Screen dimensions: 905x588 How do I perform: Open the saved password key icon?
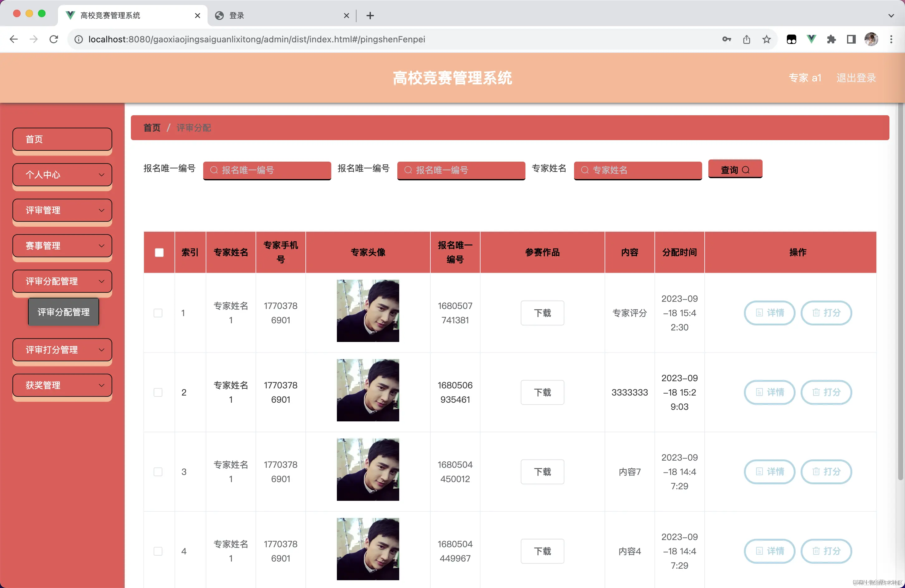pos(726,39)
